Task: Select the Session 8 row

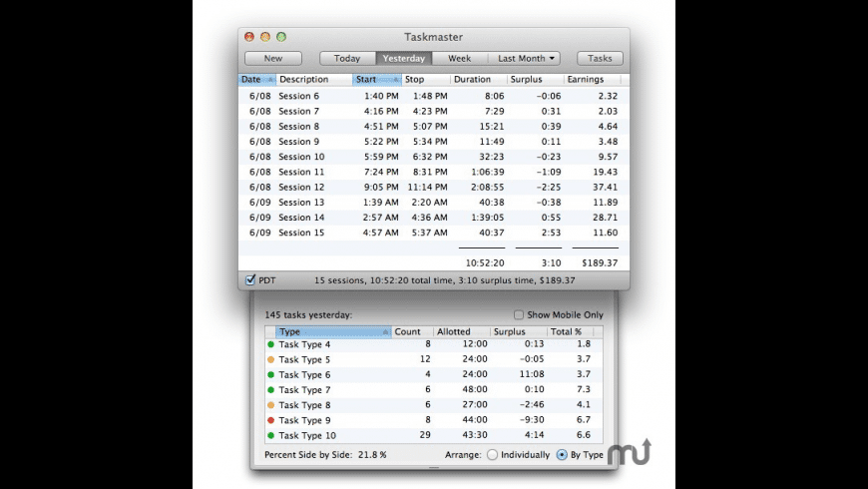Action: pyautogui.click(x=433, y=127)
